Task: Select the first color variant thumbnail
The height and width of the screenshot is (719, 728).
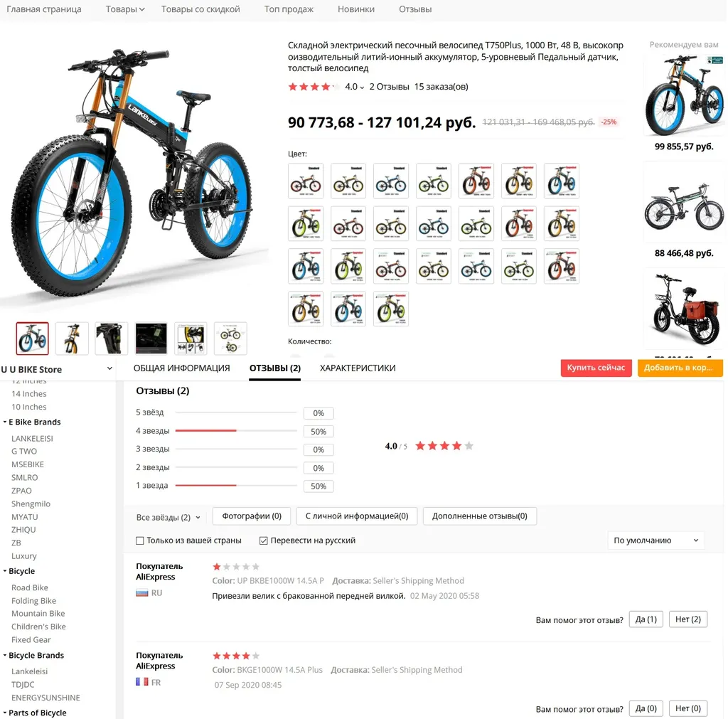Action: tap(306, 181)
